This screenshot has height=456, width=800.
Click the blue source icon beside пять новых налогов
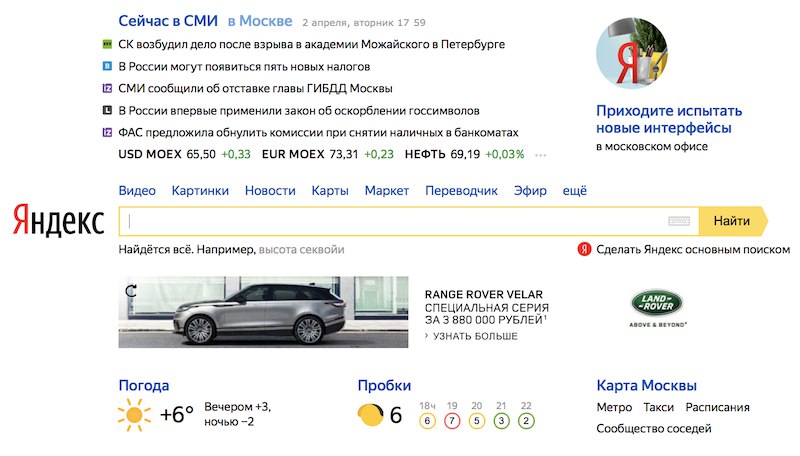point(107,66)
